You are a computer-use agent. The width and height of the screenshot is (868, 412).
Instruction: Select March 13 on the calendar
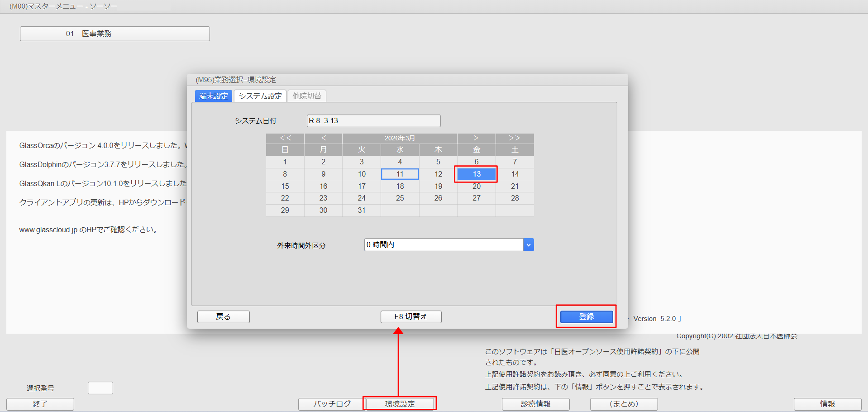click(x=476, y=174)
